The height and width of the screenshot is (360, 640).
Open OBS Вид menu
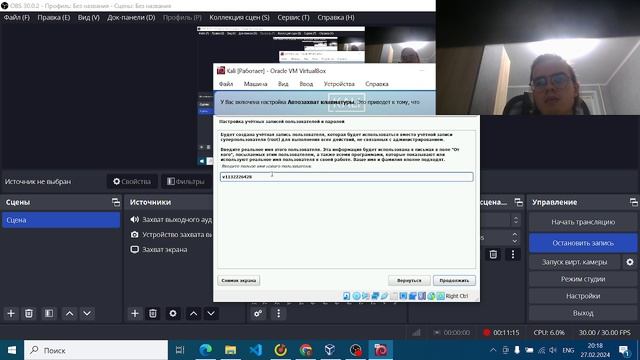[89, 18]
